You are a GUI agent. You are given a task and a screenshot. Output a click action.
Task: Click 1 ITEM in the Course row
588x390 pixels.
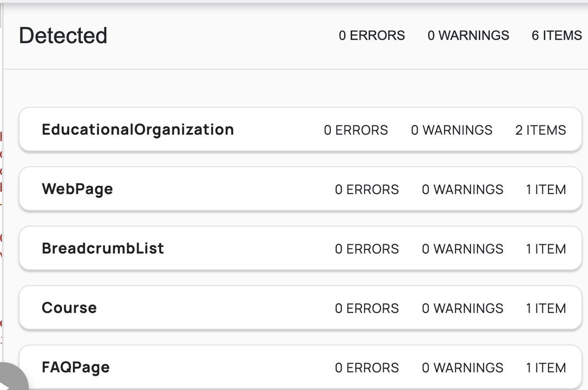(546, 308)
